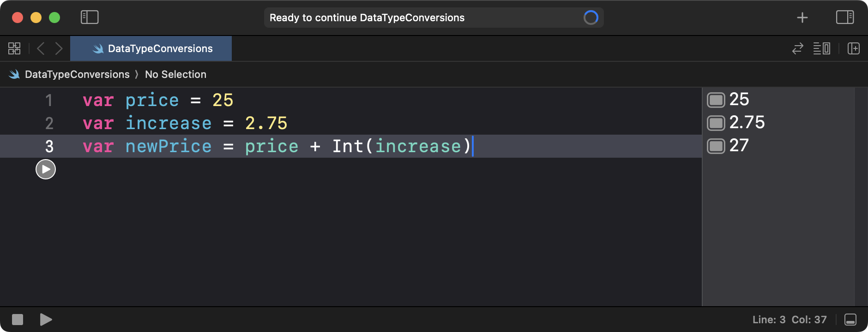
Task: Open the editor options lines menu
Action: 821,48
